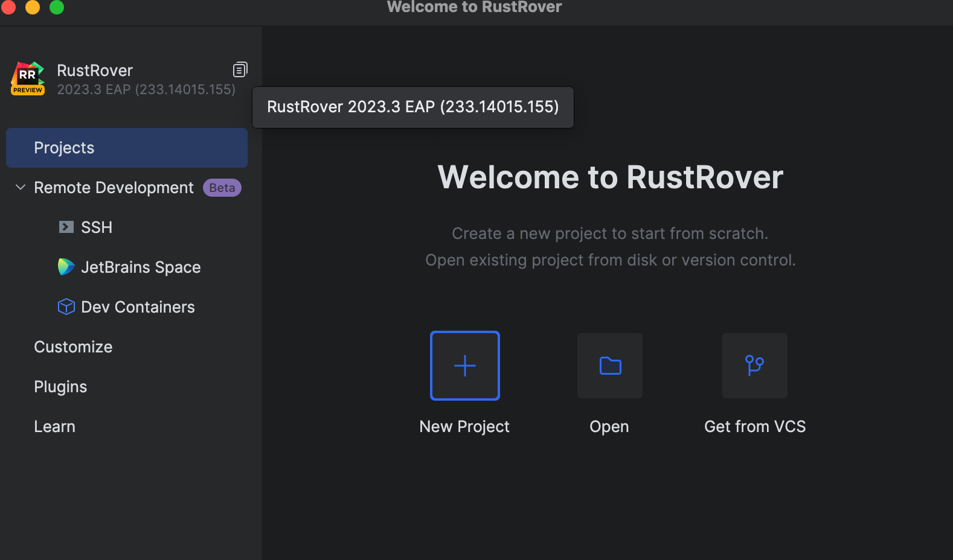Click the RustRover app name in sidebar
The height and width of the screenshot is (560, 953).
pos(95,71)
